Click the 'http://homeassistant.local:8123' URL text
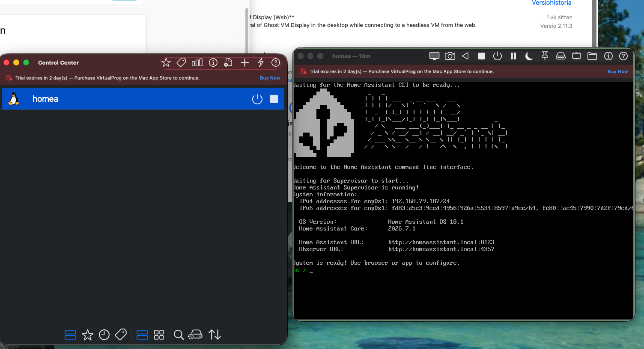The height and width of the screenshot is (349, 644). (441, 242)
